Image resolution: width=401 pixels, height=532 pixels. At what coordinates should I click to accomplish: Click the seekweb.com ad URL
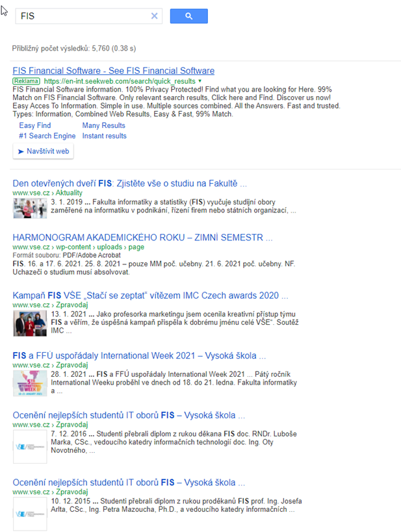tap(120, 81)
